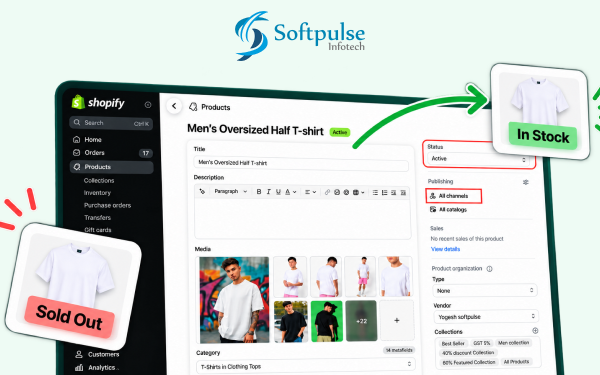Click the Shopify logo in sidebar
This screenshot has height=375, width=600.
(x=98, y=102)
